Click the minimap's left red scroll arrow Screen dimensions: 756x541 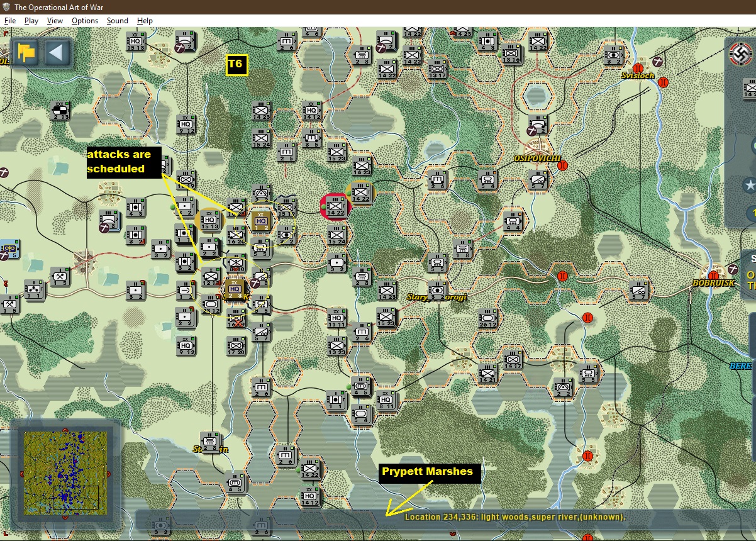(x=21, y=474)
